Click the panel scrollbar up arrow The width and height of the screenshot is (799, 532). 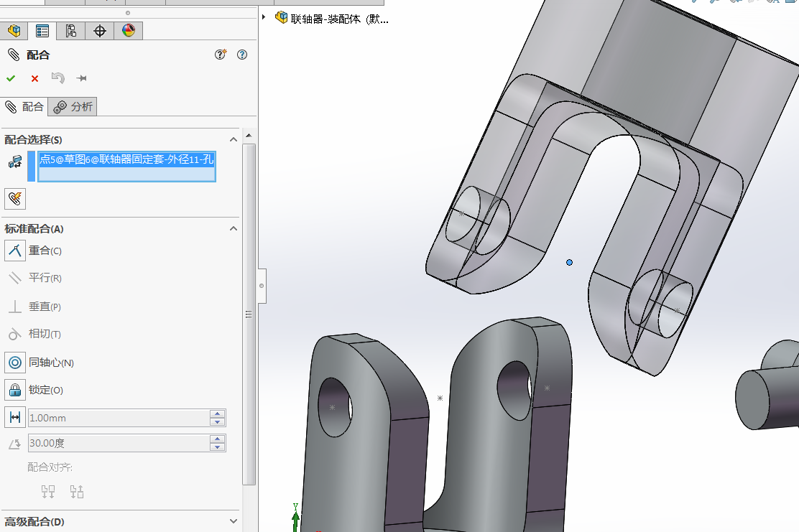coord(249,136)
